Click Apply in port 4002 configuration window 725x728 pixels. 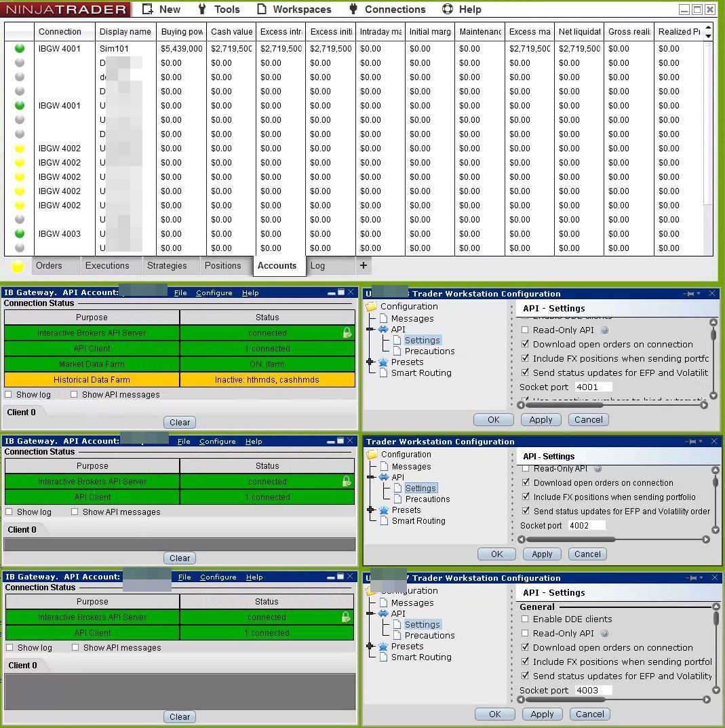(542, 554)
